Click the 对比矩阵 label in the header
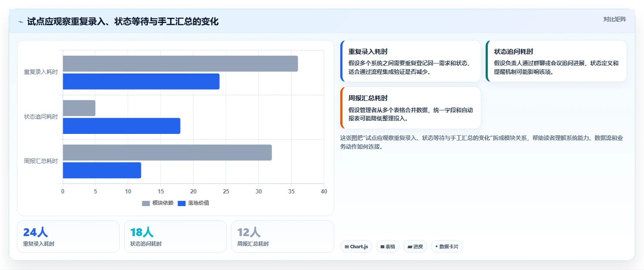Screen dimensions: 644x270 (x=614, y=19)
